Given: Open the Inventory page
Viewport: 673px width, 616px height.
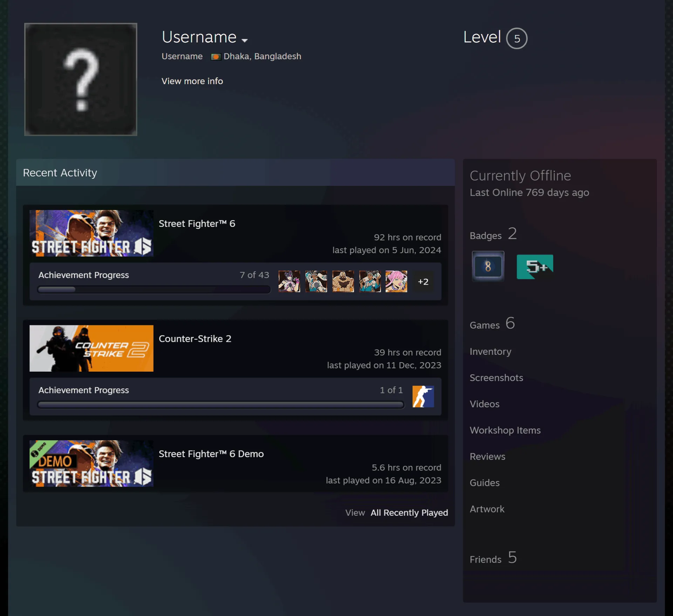Looking at the screenshot, I should tap(490, 351).
